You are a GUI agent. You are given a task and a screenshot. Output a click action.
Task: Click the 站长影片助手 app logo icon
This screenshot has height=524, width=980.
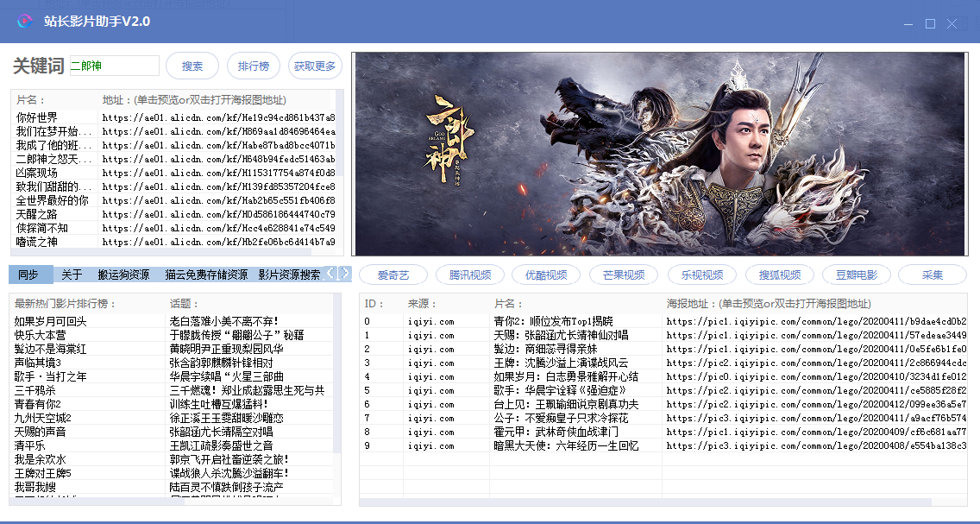tap(24, 22)
